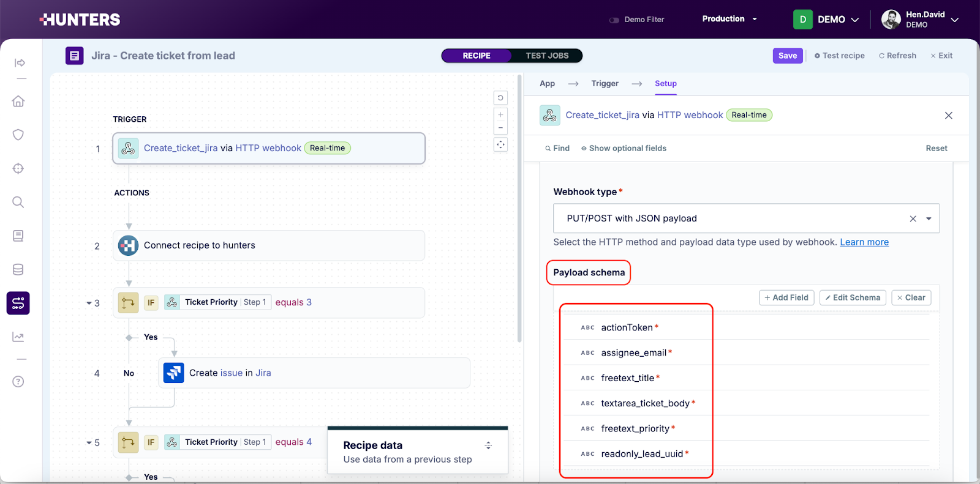Open the help question mark icon
Screen dimensions: 980x484
tap(18, 382)
